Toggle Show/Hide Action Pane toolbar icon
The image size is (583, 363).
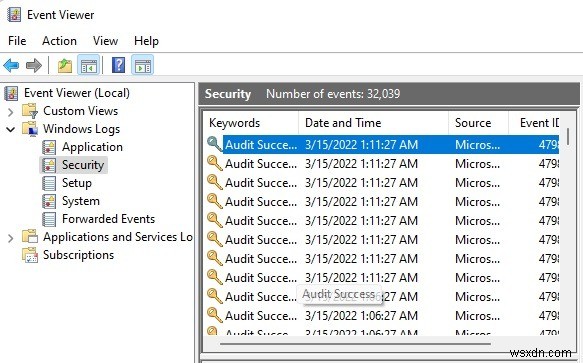pyautogui.click(x=143, y=66)
